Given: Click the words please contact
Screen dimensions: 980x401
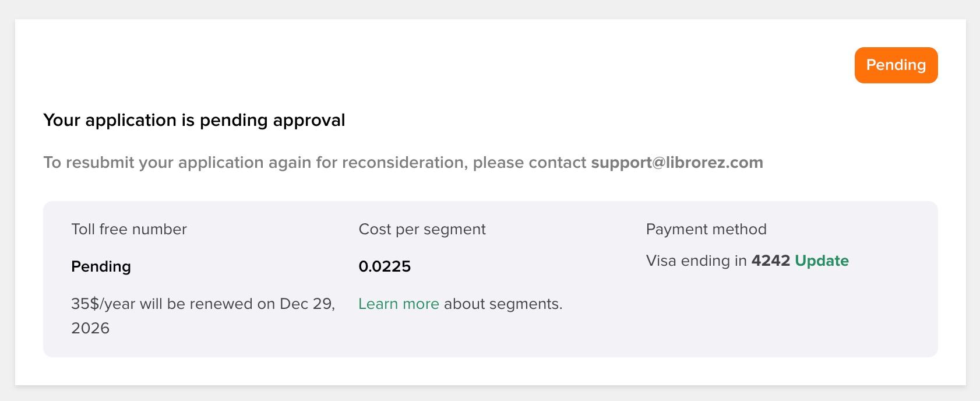Looking at the screenshot, I should coord(529,163).
